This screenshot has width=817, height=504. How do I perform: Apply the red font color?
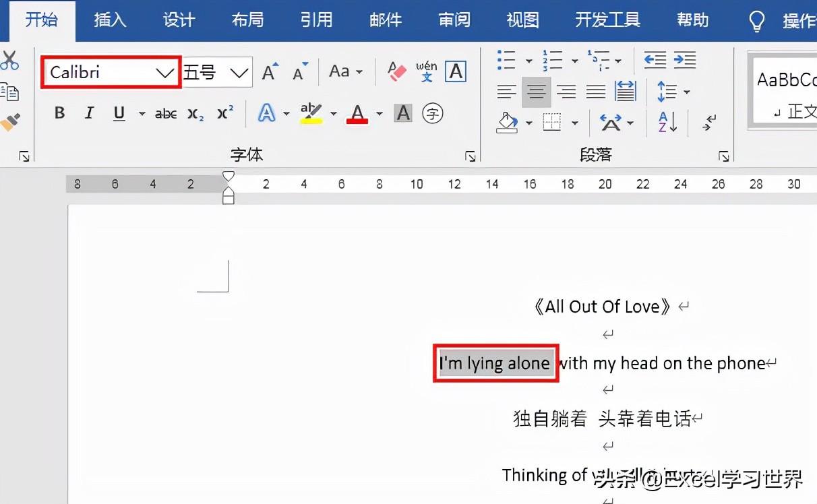357,113
